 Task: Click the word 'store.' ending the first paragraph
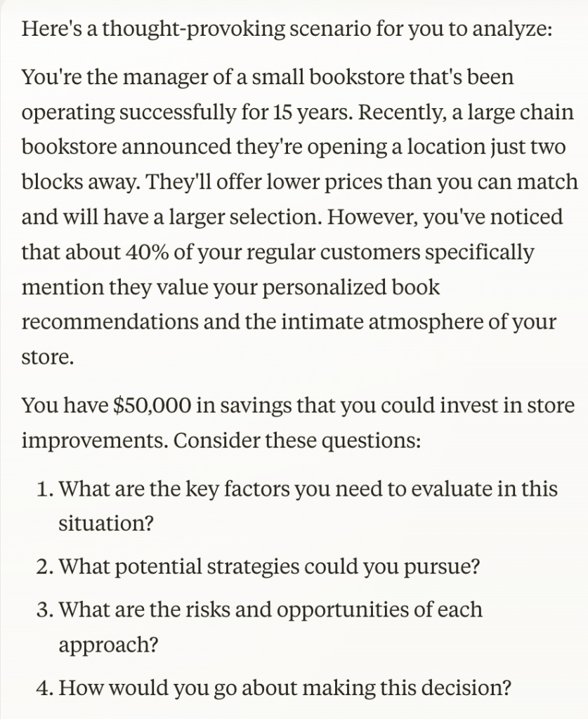tap(47, 357)
